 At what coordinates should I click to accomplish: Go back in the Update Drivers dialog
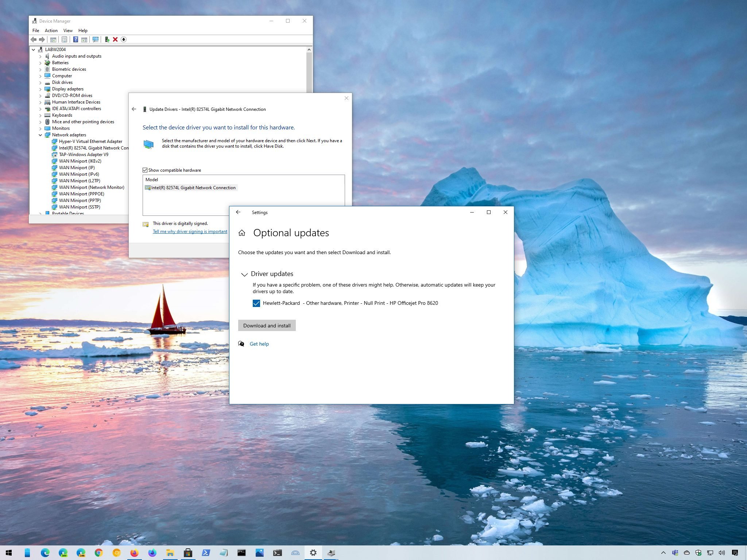(134, 109)
